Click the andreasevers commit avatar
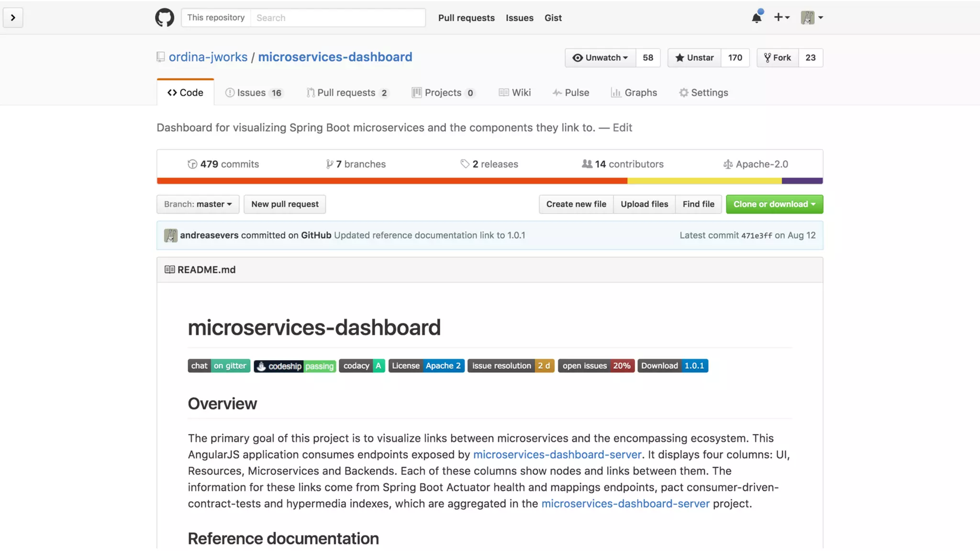 pos(170,235)
